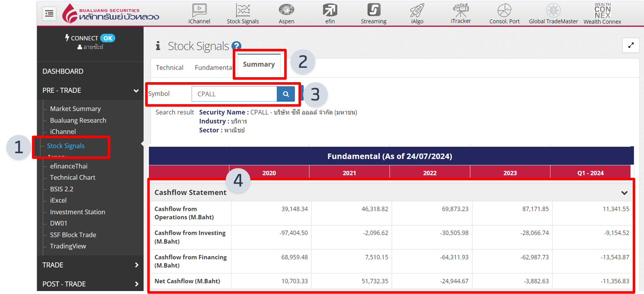This screenshot has height=294, width=644.
Task: Open Investment Station in the sidebar
Action: pos(77,212)
